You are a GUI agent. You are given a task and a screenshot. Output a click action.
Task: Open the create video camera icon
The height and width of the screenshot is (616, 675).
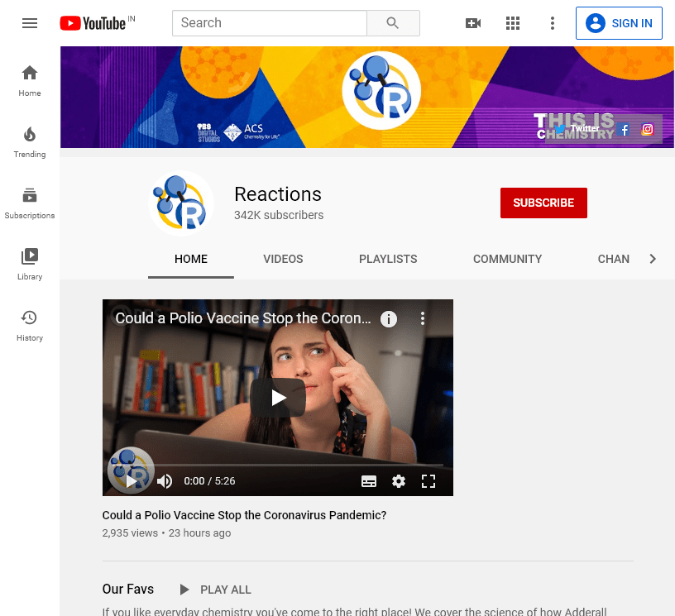[473, 23]
